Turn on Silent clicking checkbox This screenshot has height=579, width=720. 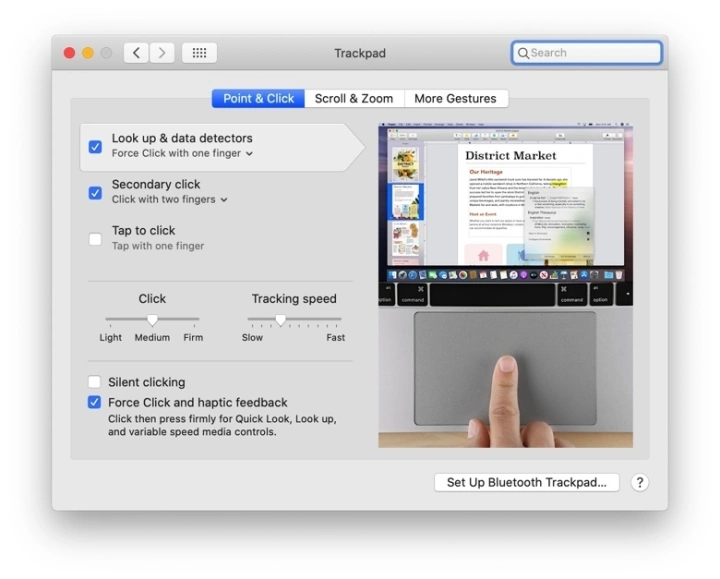click(95, 382)
